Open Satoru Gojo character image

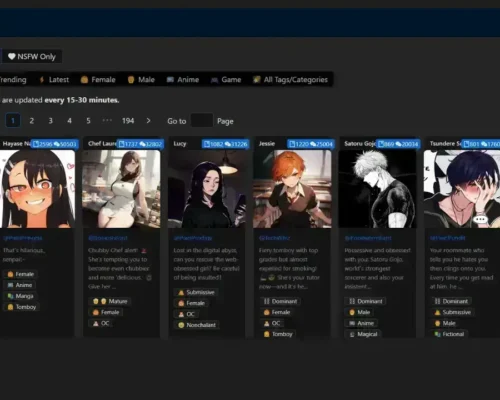point(377,189)
